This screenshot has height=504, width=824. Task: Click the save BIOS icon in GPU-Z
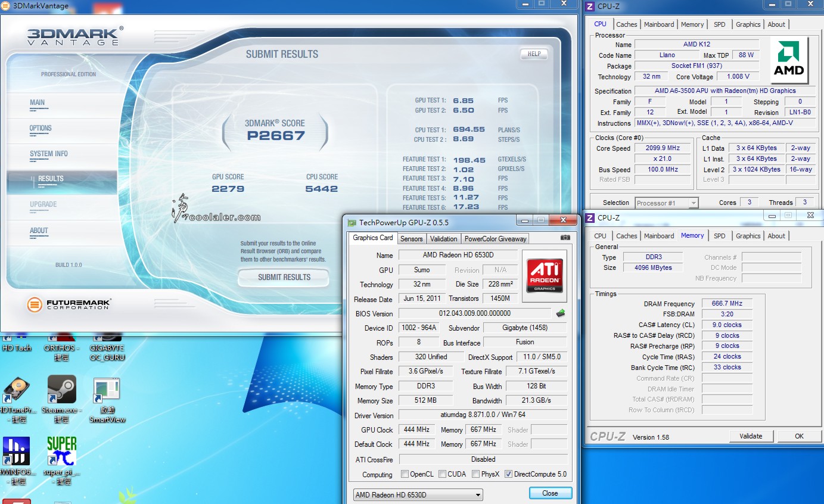click(x=560, y=313)
